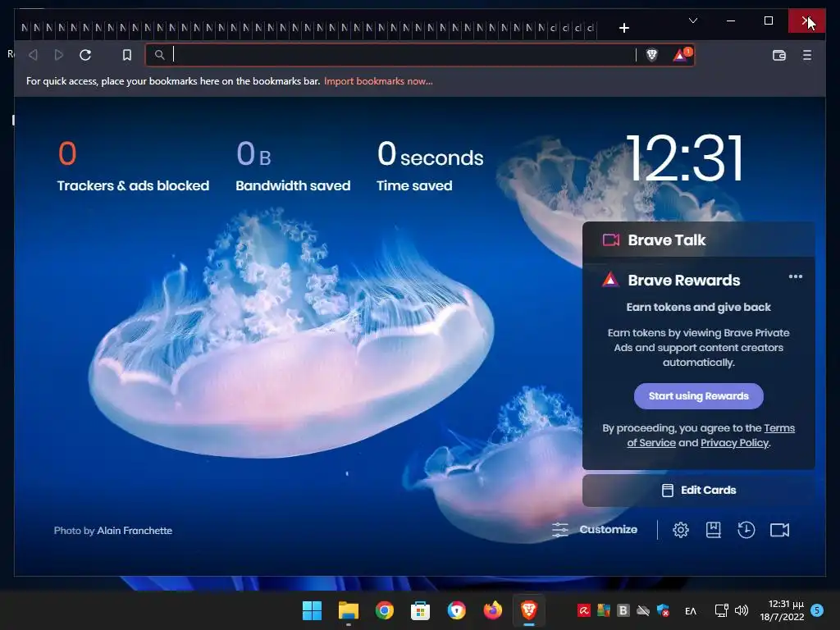Launch Firefox from taskbar
840x630 pixels.
coord(492,610)
